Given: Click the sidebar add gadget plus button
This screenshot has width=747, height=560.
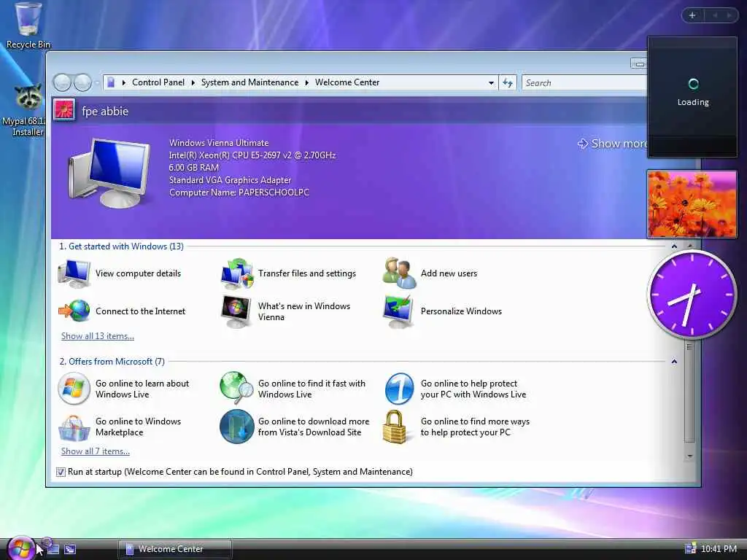Looking at the screenshot, I should click(x=692, y=15).
